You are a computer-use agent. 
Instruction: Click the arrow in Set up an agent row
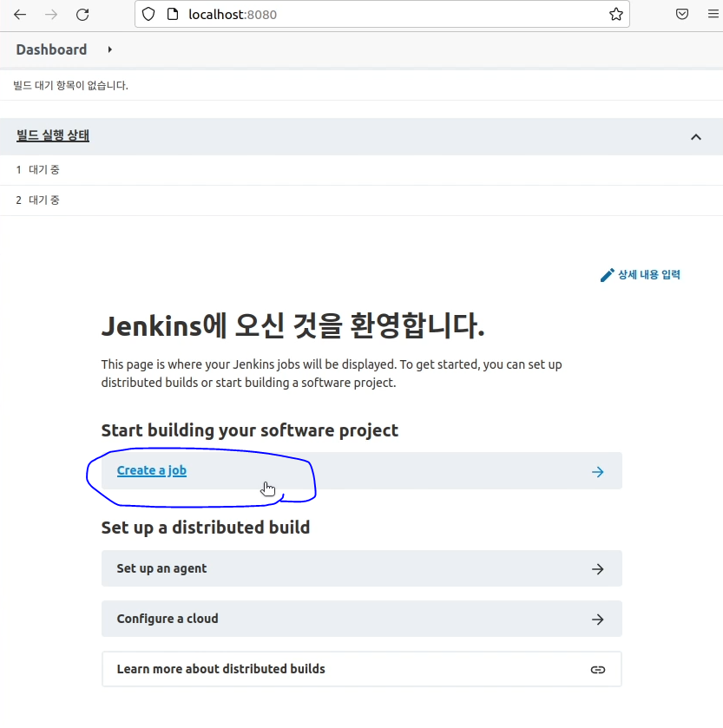point(598,568)
